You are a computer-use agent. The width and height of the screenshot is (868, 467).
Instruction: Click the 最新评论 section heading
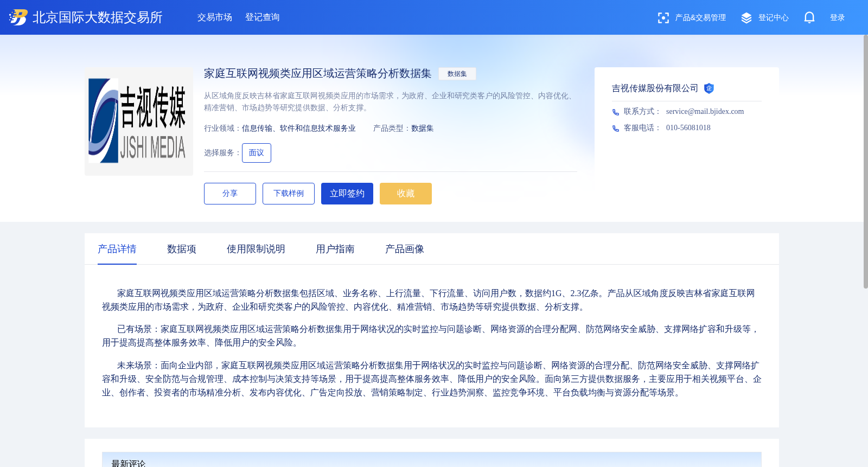129,463
